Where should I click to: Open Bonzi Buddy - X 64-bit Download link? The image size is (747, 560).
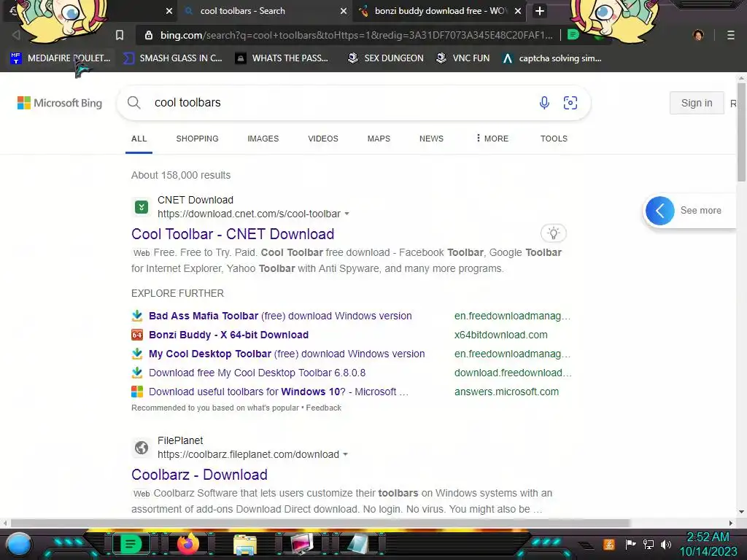(x=228, y=335)
